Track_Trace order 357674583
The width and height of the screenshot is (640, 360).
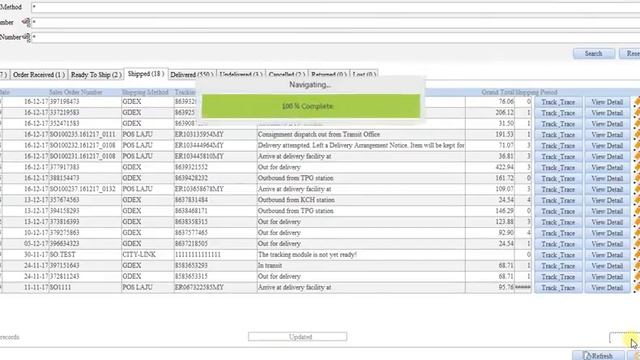pyautogui.click(x=558, y=200)
